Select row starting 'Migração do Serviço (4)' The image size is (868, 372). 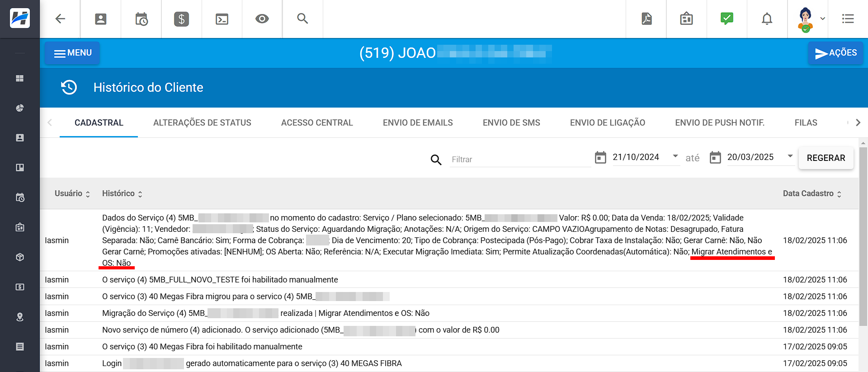(x=449, y=313)
